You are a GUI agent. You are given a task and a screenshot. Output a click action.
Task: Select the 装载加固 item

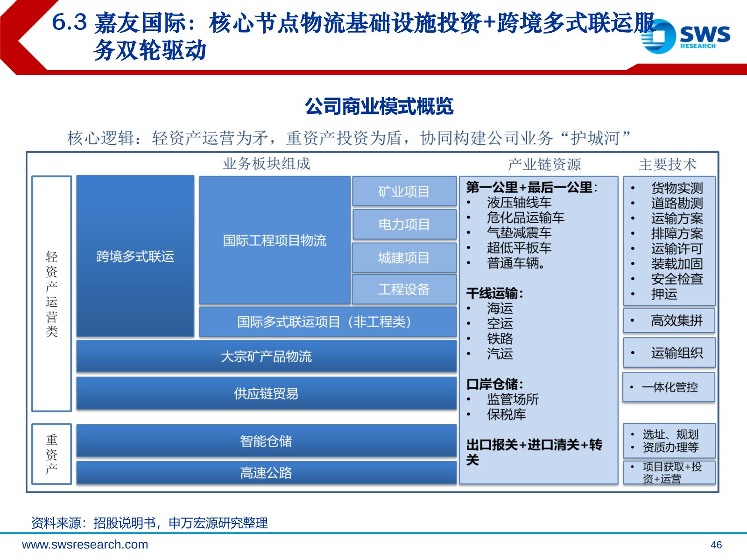tap(677, 264)
